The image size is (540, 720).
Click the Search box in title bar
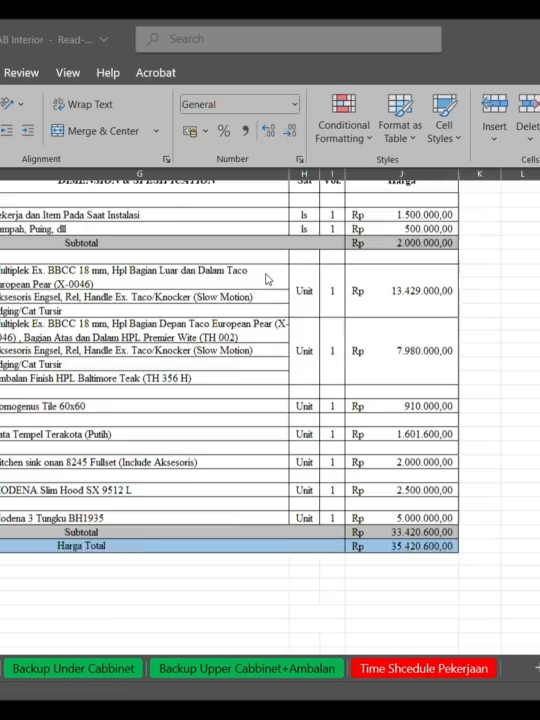288,39
